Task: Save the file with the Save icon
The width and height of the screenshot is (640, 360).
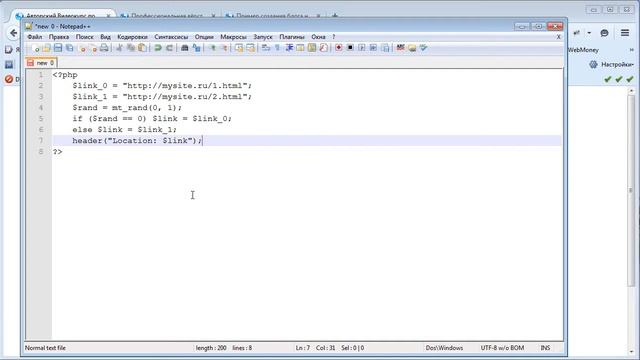Action: point(58,48)
